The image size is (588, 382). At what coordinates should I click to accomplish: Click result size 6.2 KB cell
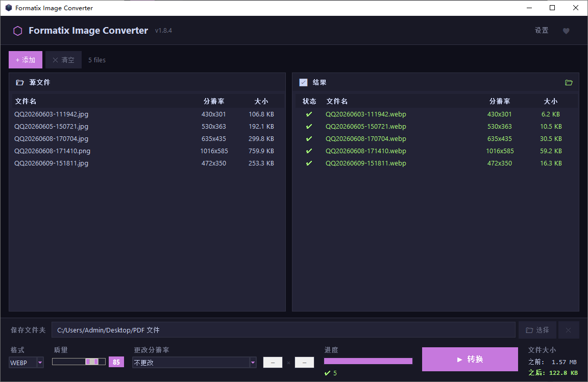[x=551, y=114]
